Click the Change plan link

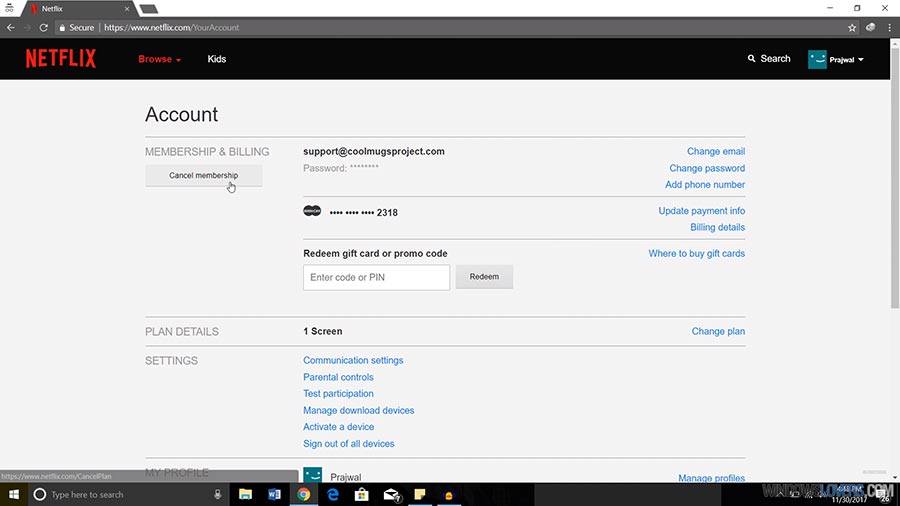(x=718, y=332)
